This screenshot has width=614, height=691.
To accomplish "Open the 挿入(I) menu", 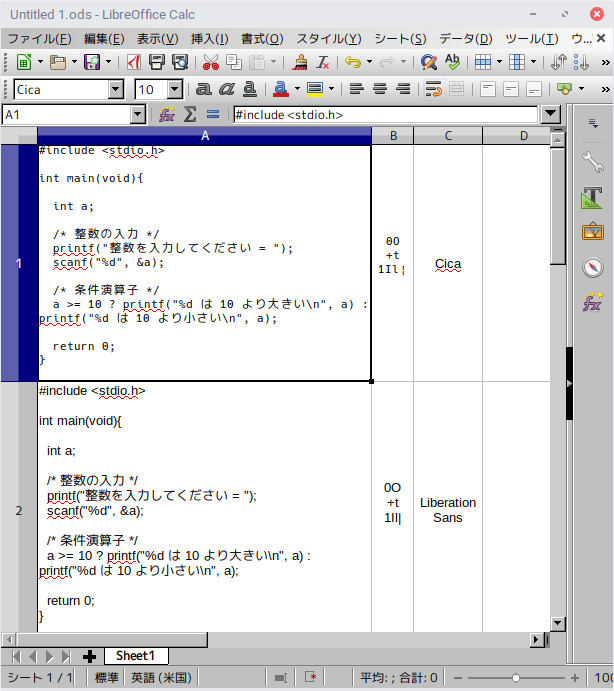I will [209, 39].
